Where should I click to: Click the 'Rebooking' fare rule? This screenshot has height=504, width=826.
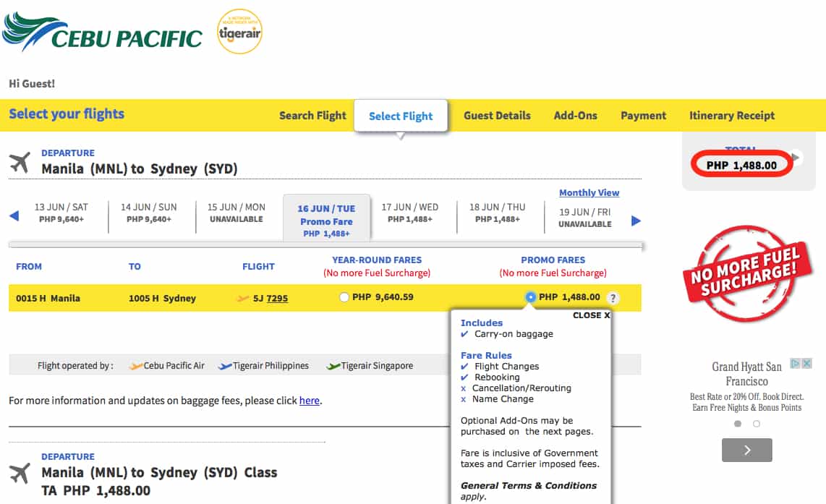coord(497,377)
